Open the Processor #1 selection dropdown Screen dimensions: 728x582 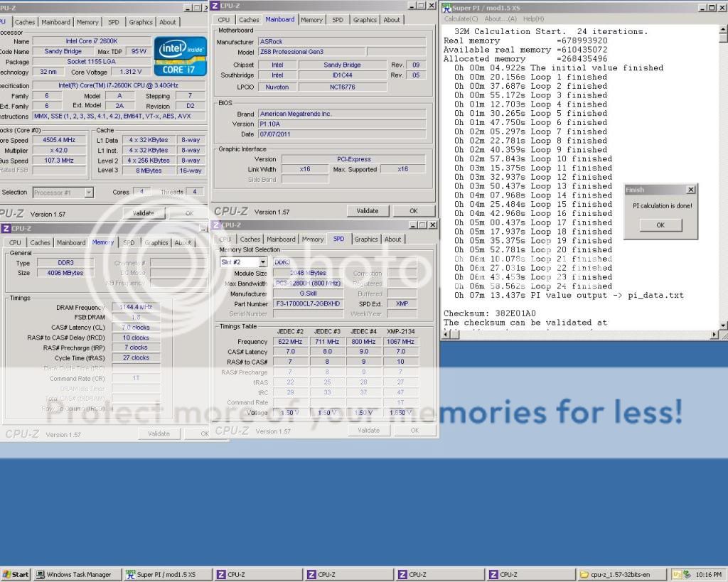[89, 192]
